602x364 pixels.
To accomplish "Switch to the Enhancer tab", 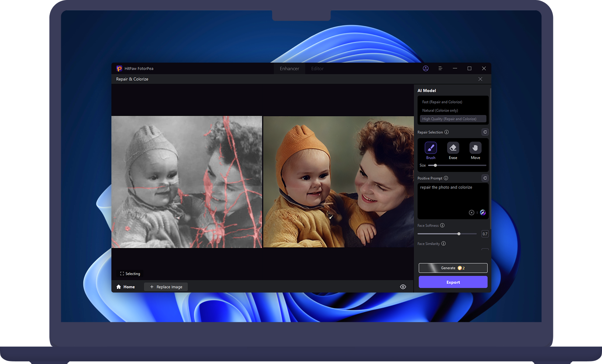I will [x=289, y=69].
